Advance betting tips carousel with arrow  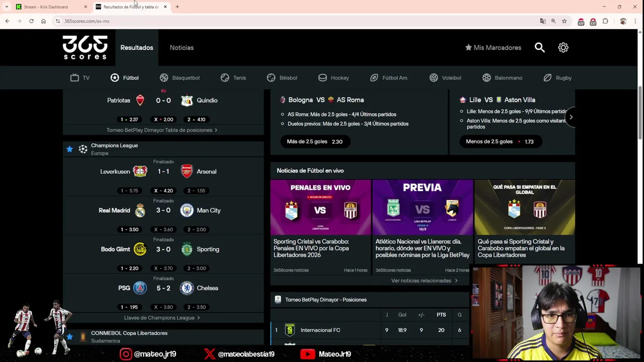click(571, 117)
